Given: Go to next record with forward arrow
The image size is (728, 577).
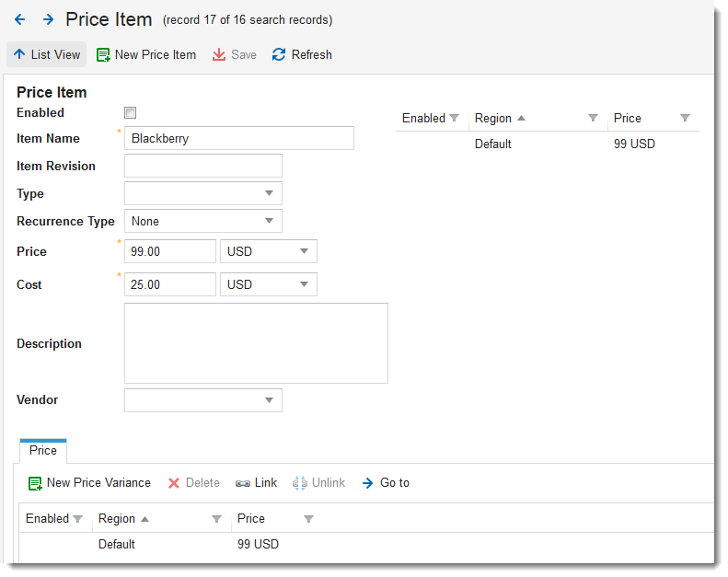Looking at the screenshot, I should [x=48, y=19].
